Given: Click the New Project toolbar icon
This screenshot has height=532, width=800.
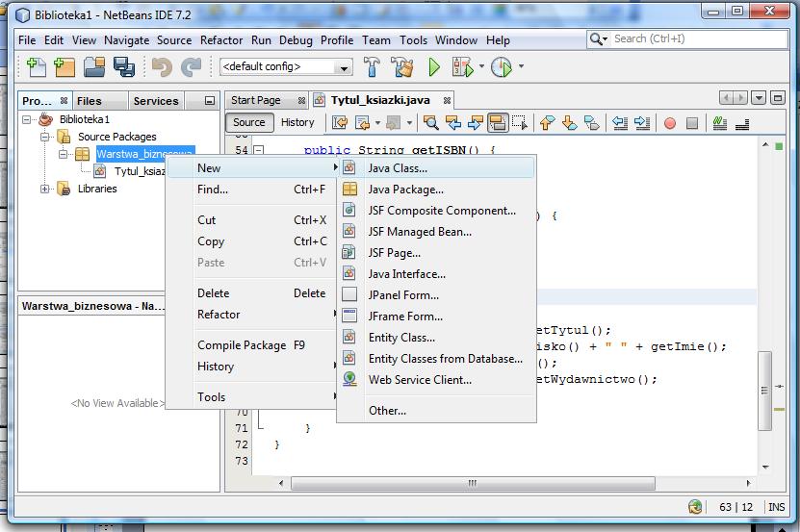Looking at the screenshot, I should tap(65, 66).
